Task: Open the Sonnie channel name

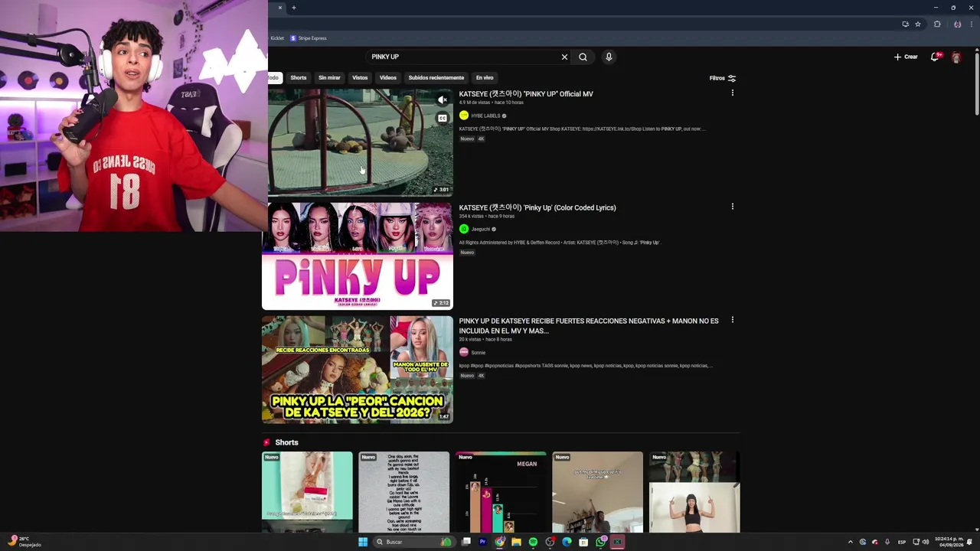Action: [479, 353]
